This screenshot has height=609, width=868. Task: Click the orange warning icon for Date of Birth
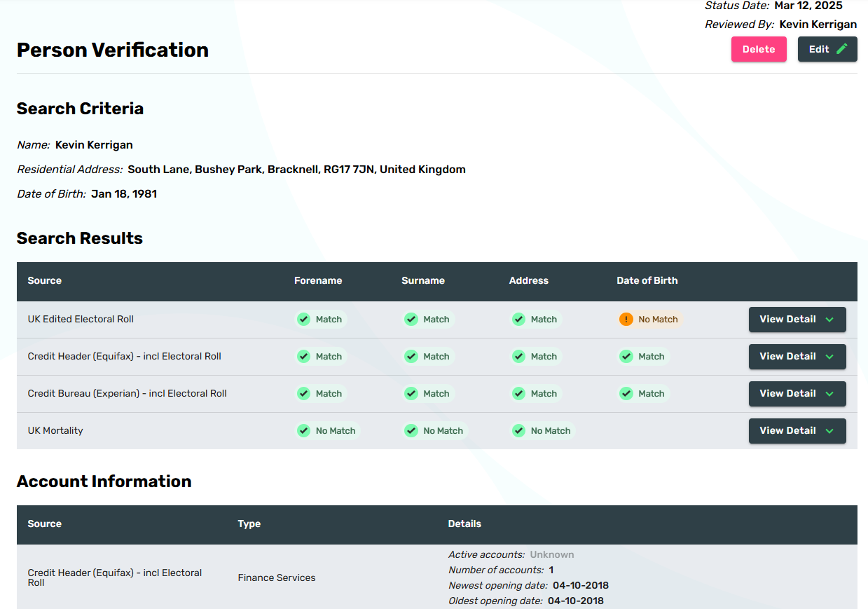(x=626, y=320)
